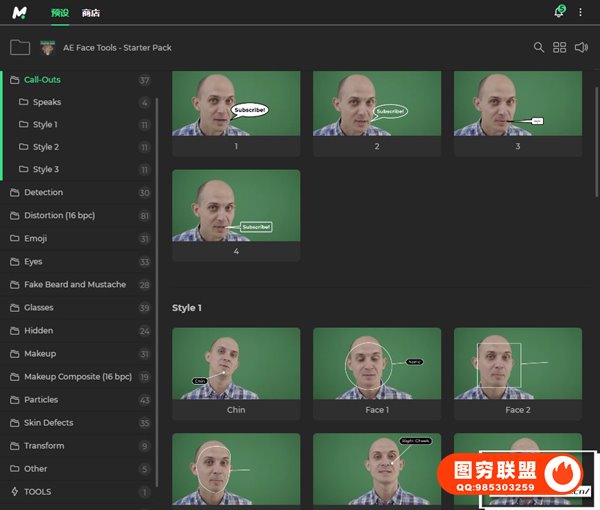Select the Face 2 preset thumbnail
The height and width of the screenshot is (510, 600).
[517, 364]
